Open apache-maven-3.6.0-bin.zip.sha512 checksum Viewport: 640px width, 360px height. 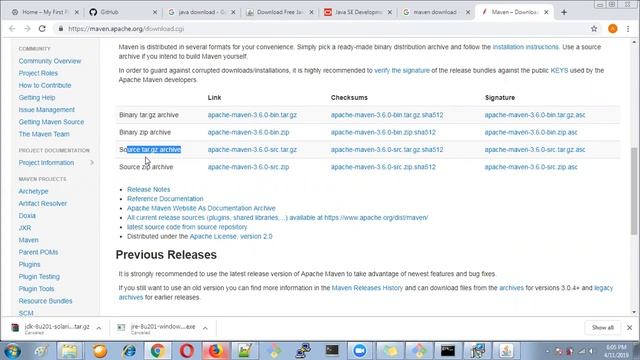383,132
